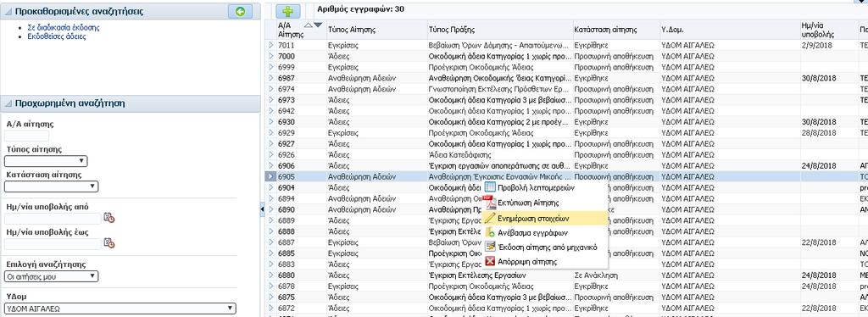The width and height of the screenshot is (868, 317).
Task: Click the Προβολή λεπτομερειών grid icon
Action: [x=489, y=187]
